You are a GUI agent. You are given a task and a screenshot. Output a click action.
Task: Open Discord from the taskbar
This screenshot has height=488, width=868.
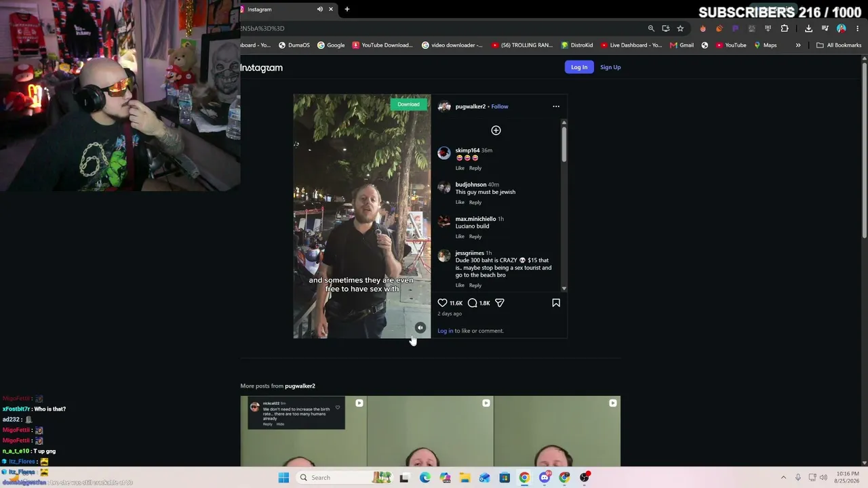click(x=545, y=478)
